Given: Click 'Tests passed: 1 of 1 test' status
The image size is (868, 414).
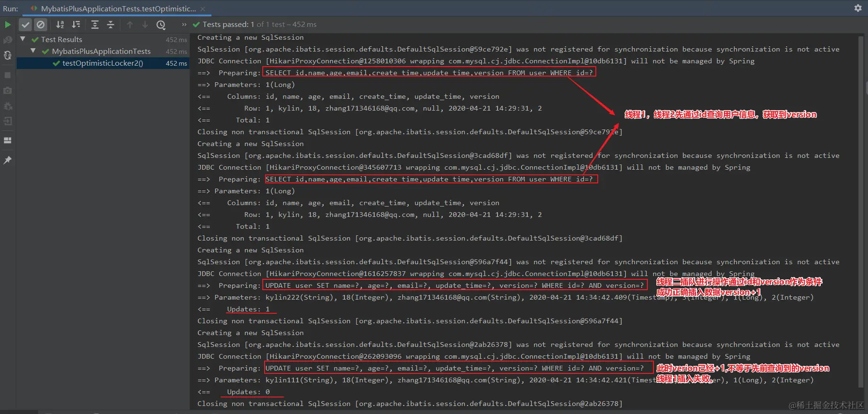Looking at the screenshot, I should coord(259,25).
